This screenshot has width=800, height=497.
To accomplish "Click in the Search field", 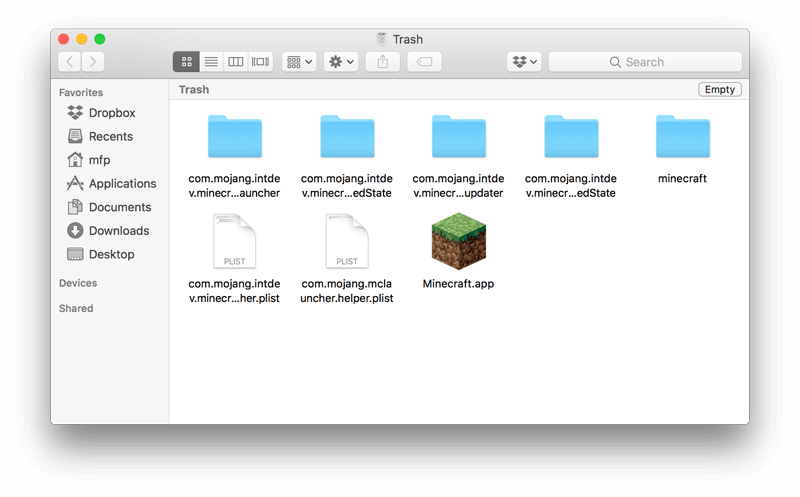I will tap(645, 62).
